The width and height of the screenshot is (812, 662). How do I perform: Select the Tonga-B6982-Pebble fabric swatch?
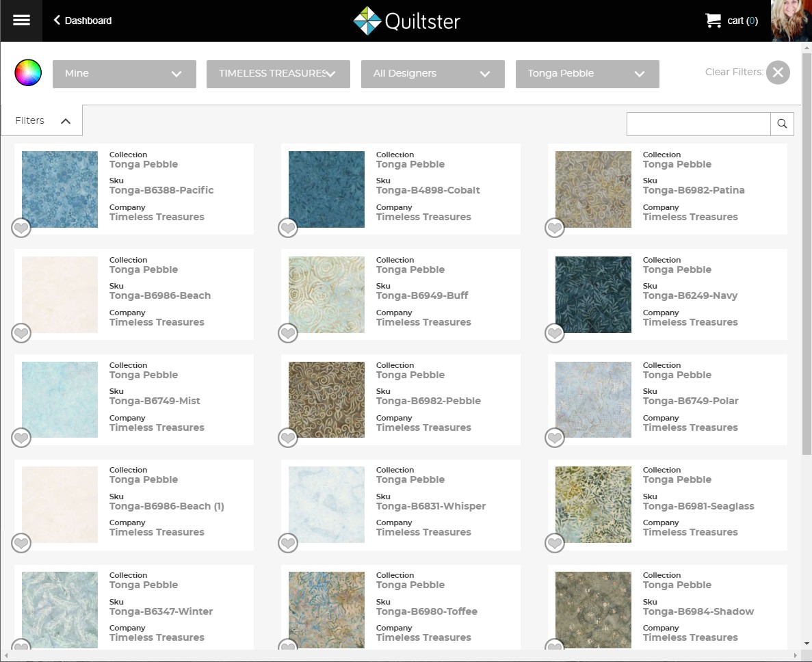(x=326, y=399)
